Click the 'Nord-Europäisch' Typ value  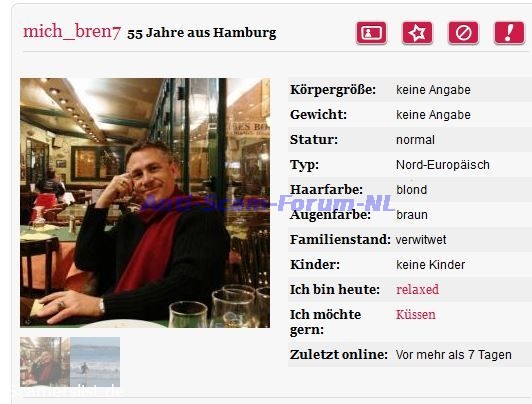pos(443,165)
